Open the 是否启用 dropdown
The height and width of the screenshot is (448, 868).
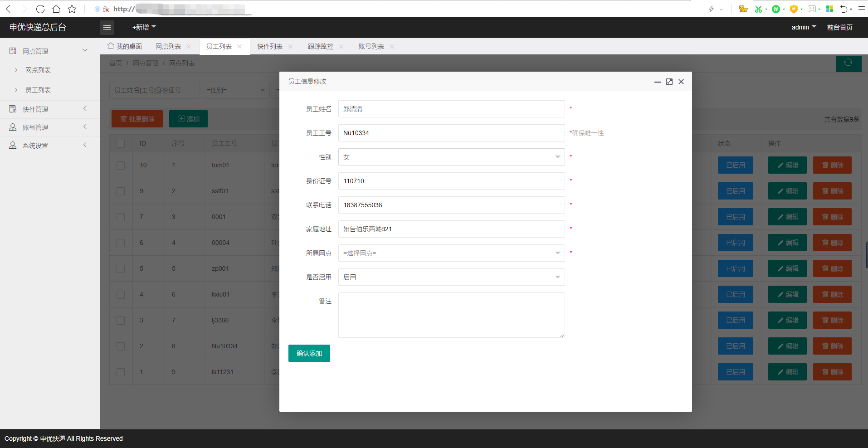[451, 277]
